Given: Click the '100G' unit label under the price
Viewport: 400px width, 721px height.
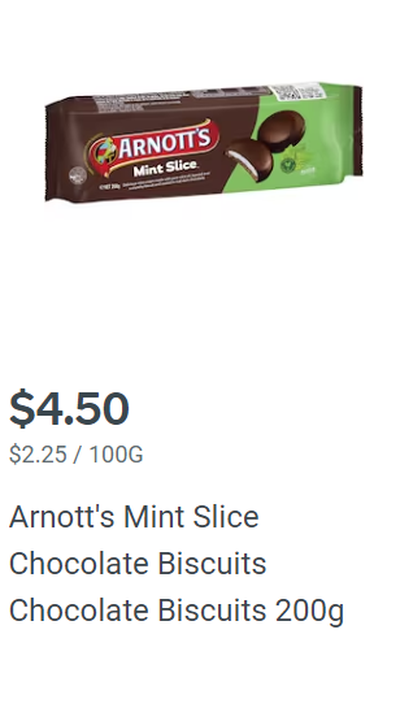Looking at the screenshot, I should point(116,454).
